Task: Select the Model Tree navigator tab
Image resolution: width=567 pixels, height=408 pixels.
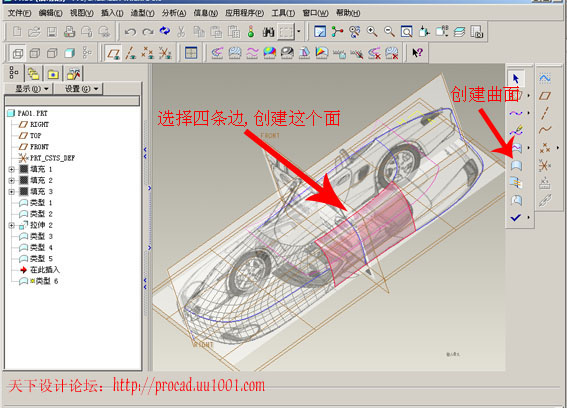Action: coord(14,73)
